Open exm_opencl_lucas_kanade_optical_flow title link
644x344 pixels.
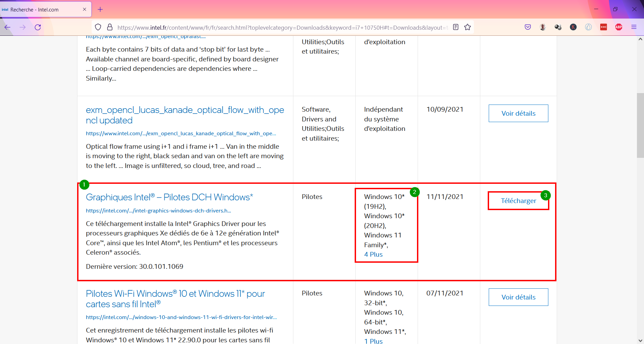[x=185, y=115]
